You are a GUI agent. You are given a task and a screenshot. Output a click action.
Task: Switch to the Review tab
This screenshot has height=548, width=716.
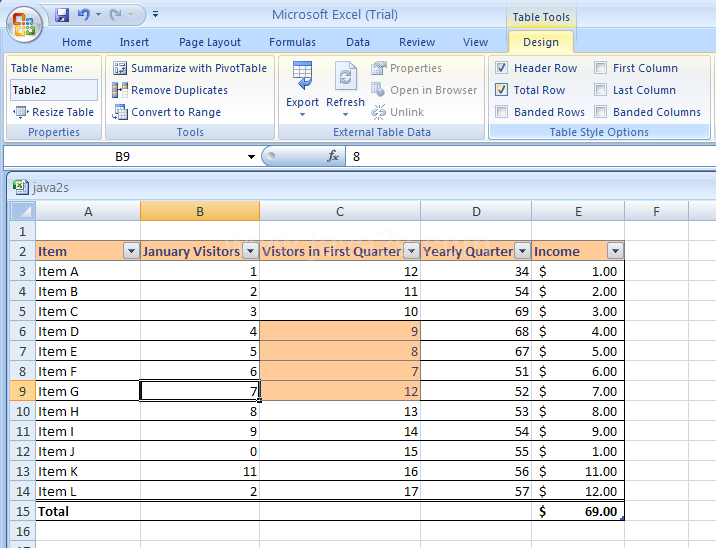pos(416,42)
